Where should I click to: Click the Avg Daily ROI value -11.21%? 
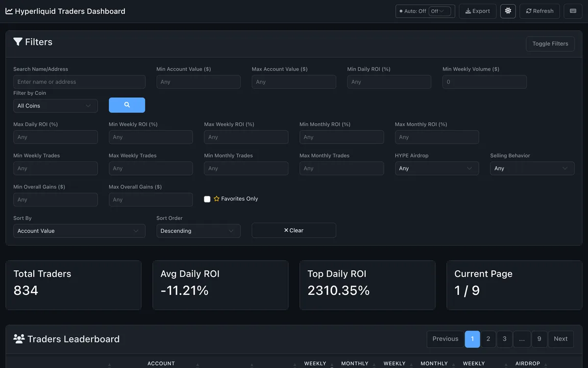pos(185,290)
